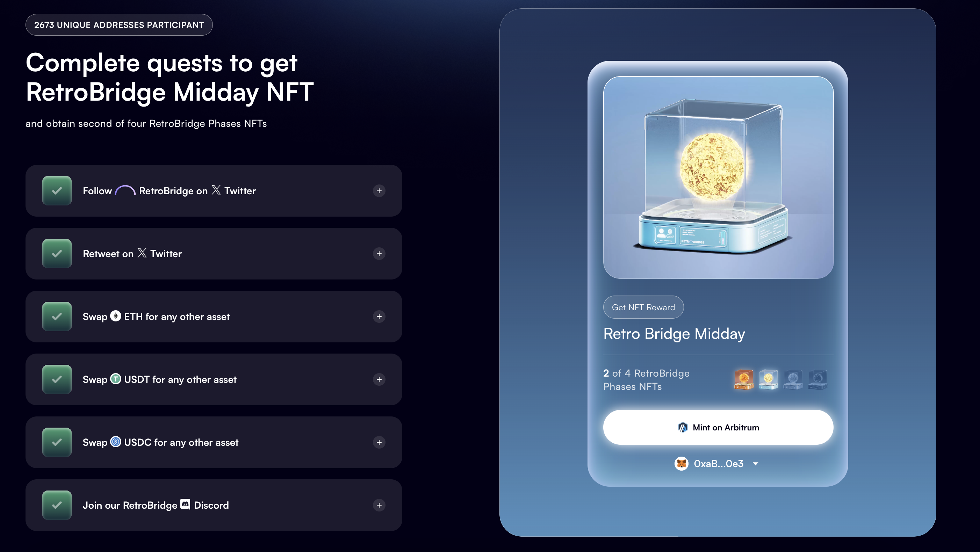980x552 pixels.
Task: Click the X Twitter icon in Follow quest
Action: [x=216, y=190]
